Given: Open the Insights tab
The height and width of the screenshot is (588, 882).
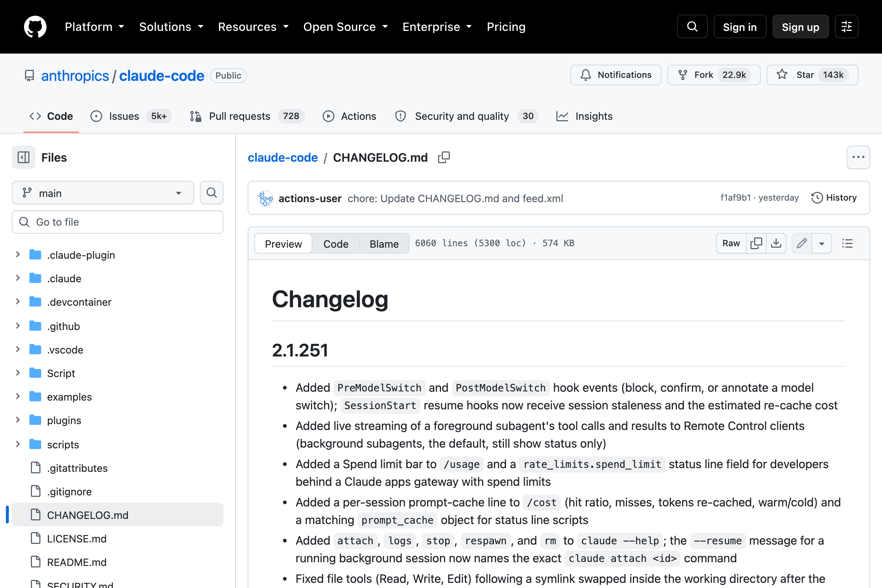Looking at the screenshot, I should coord(584,116).
